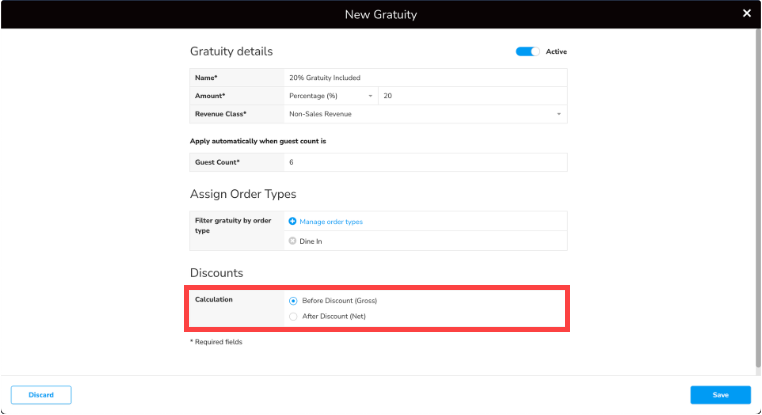Remove the Dine In order type
762x415 pixels.
(293, 240)
